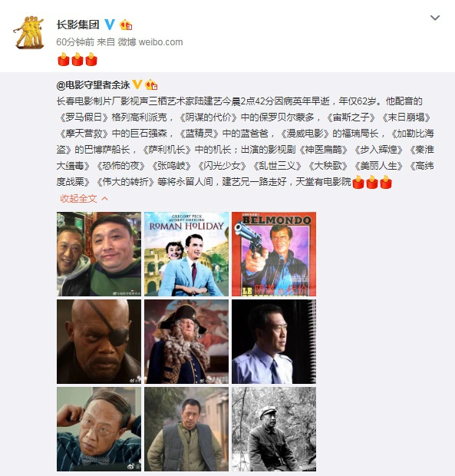Click the crown membership badge next to 长影集团
455x476 pixels.
tap(126, 25)
